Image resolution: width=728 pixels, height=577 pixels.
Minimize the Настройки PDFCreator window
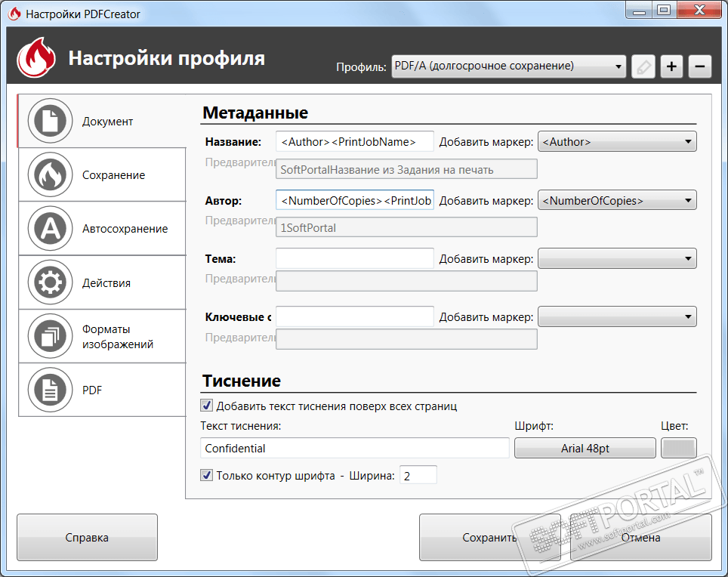(639, 11)
